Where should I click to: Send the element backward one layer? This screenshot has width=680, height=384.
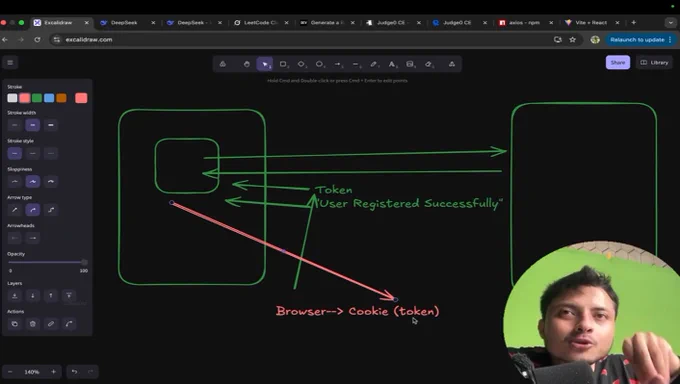tap(33, 296)
